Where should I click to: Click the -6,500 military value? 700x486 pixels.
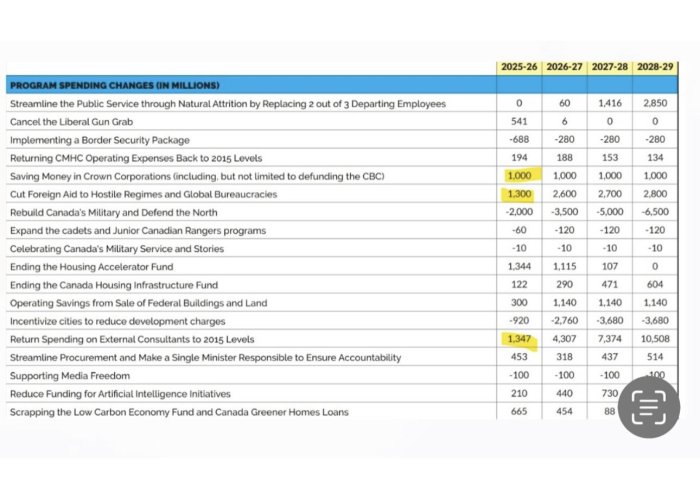(x=655, y=212)
